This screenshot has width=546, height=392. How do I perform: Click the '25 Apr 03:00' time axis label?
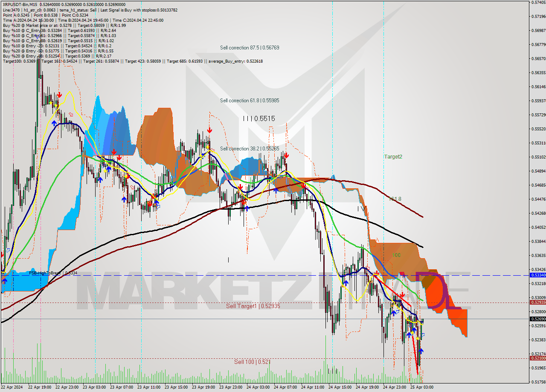(x=422, y=387)
